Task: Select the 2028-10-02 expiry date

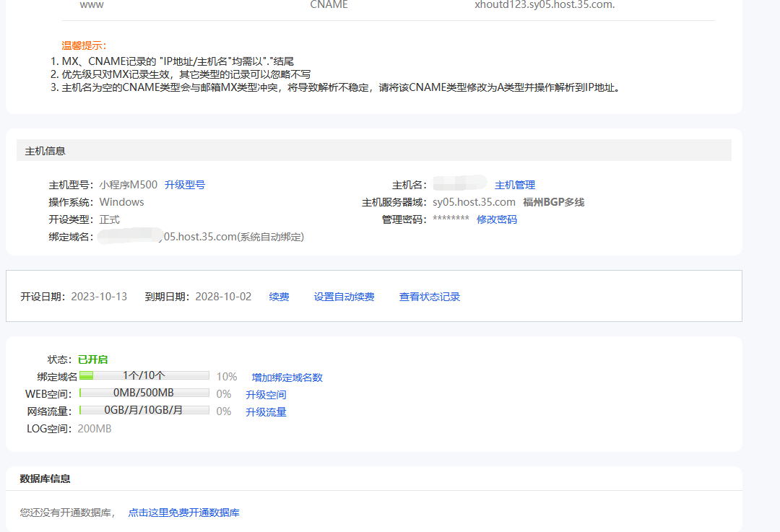Action: (x=223, y=297)
